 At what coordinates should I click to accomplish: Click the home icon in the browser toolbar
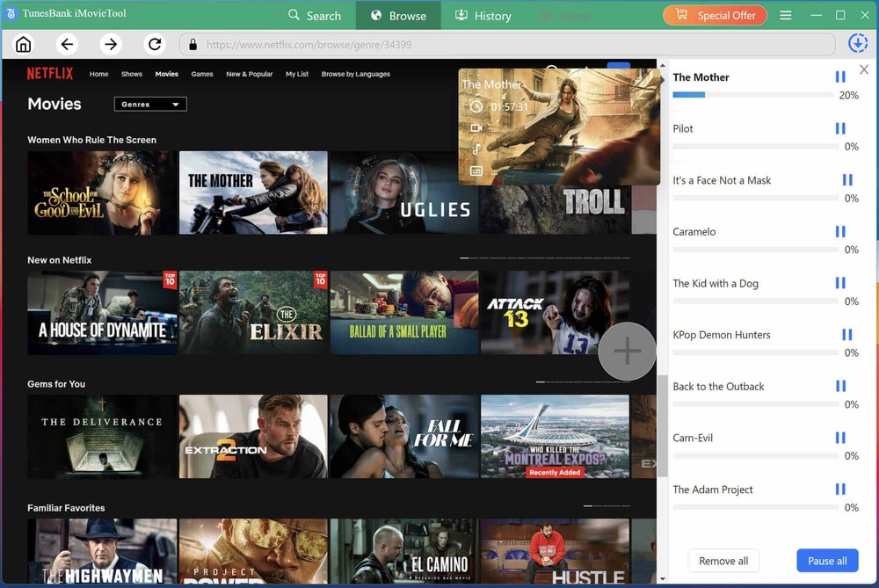click(23, 43)
